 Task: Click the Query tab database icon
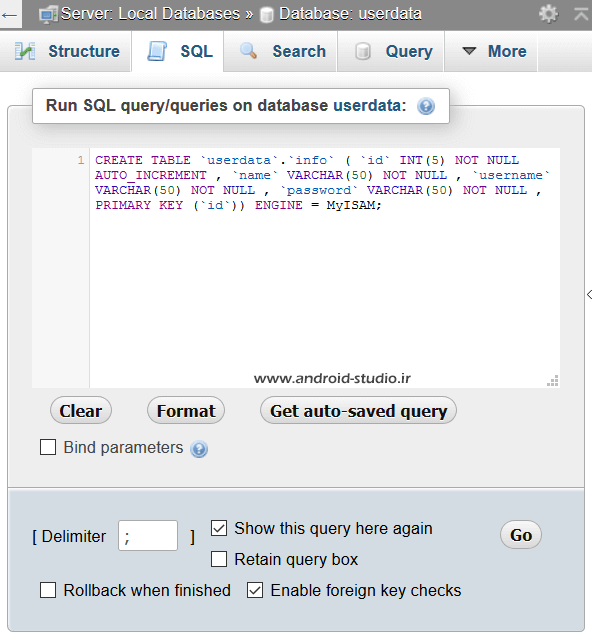[363, 51]
